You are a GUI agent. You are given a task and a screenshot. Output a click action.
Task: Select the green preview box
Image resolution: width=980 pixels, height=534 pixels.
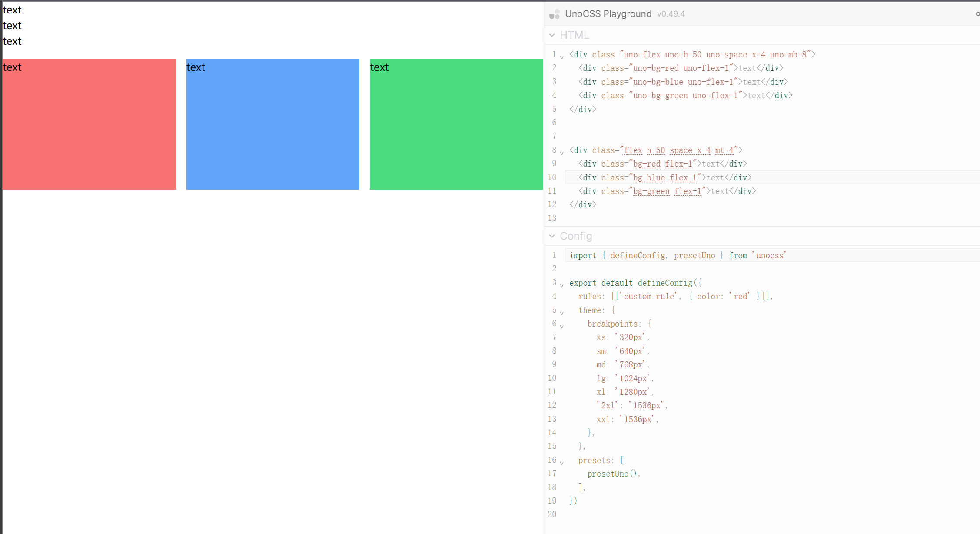tap(456, 124)
